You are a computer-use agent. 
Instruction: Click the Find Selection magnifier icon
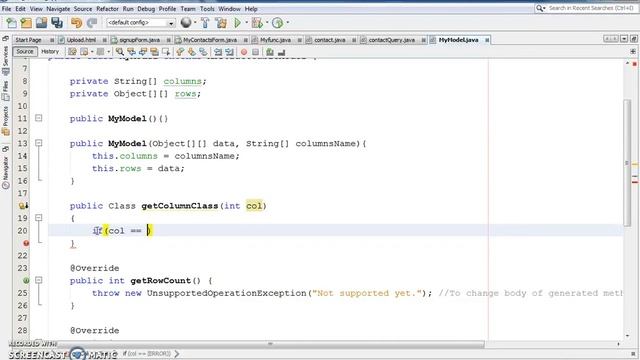[x=120, y=52]
